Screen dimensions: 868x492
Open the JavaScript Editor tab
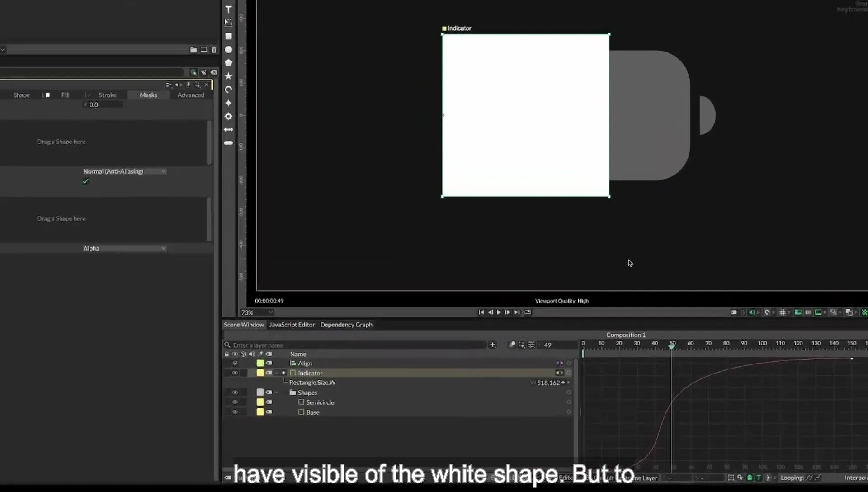click(292, 325)
